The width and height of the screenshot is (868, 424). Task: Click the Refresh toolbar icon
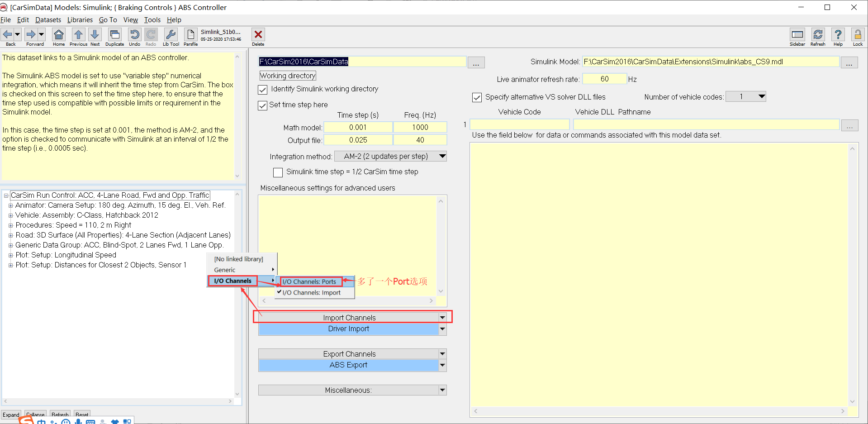tap(818, 34)
